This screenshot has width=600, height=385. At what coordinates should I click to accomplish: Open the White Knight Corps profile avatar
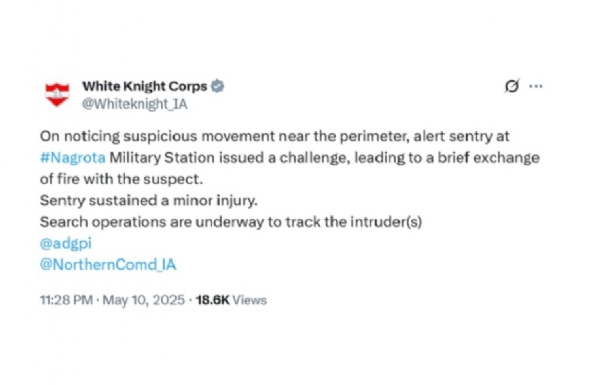point(57,94)
